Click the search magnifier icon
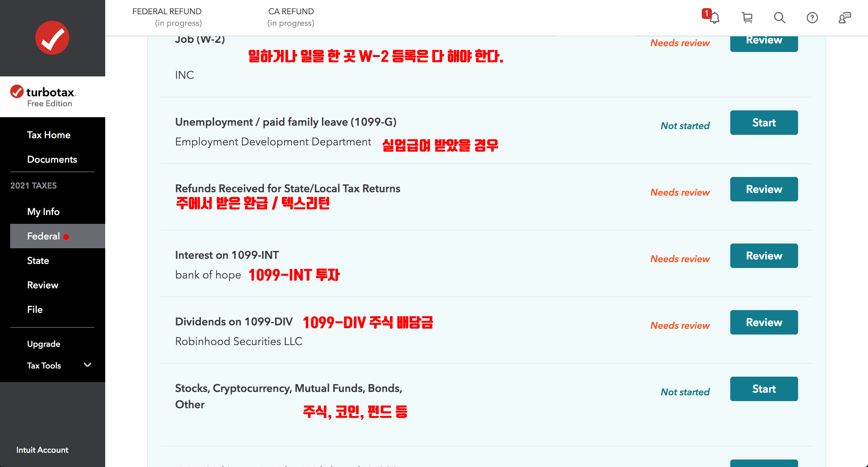868x467 pixels. (x=779, y=18)
